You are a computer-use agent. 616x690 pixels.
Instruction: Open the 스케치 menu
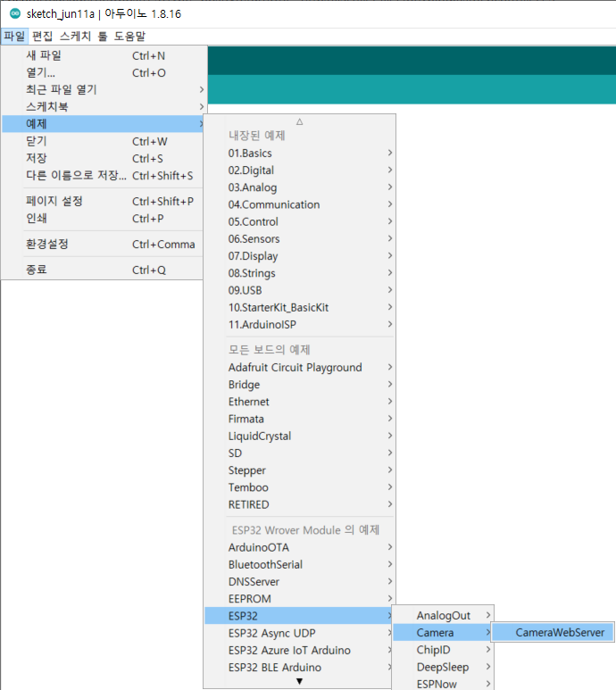75,36
